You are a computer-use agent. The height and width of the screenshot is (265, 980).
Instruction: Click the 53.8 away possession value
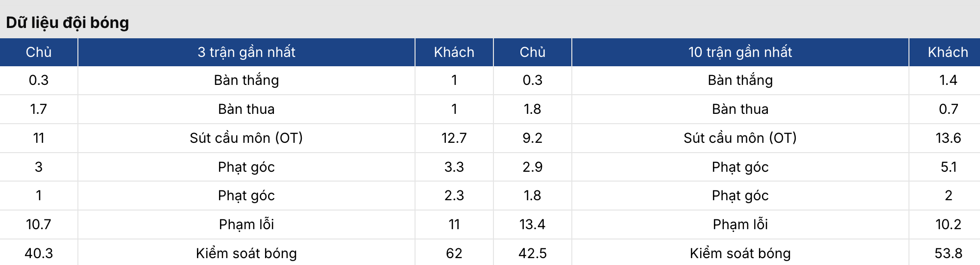pyautogui.click(x=948, y=253)
